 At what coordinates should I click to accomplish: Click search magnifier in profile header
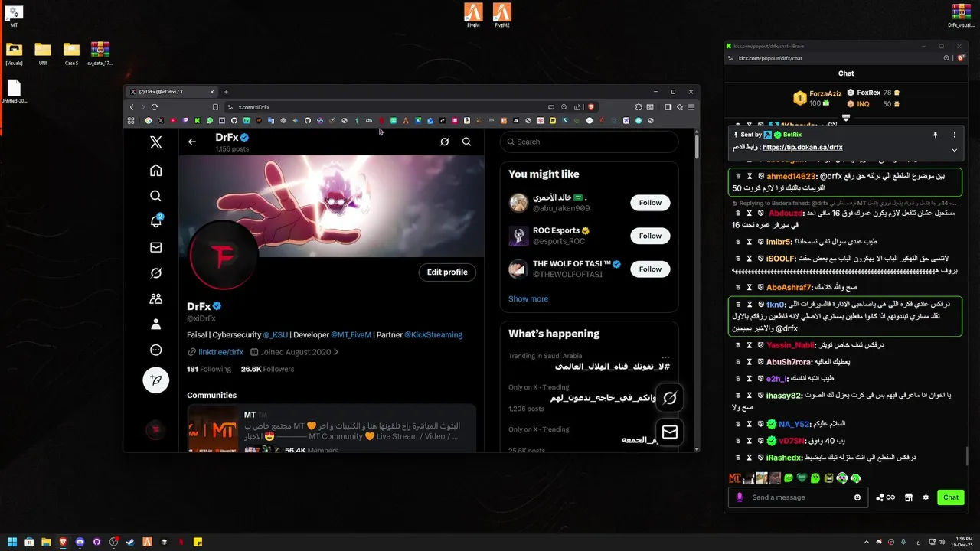[x=467, y=142]
